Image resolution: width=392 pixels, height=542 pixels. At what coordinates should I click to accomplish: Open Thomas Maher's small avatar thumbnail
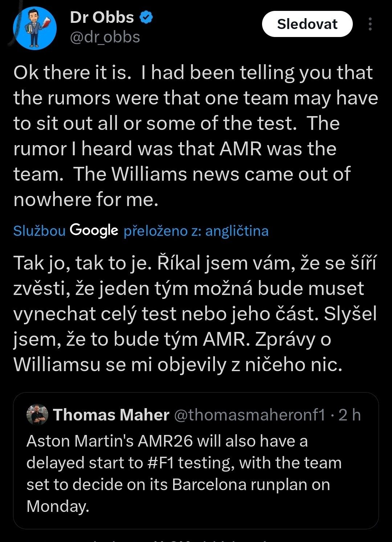(37, 414)
